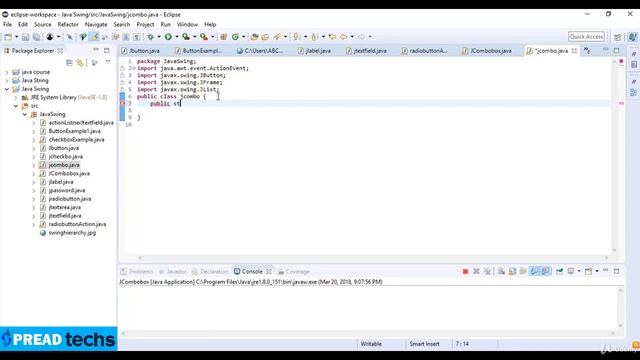
Task: Click Remove All Terminated Launches icon
Action: click(487, 271)
